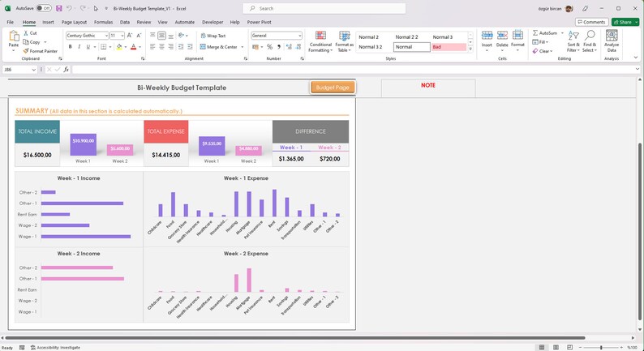Align cell text to the left
The image size is (644, 351).
click(x=152, y=47)
